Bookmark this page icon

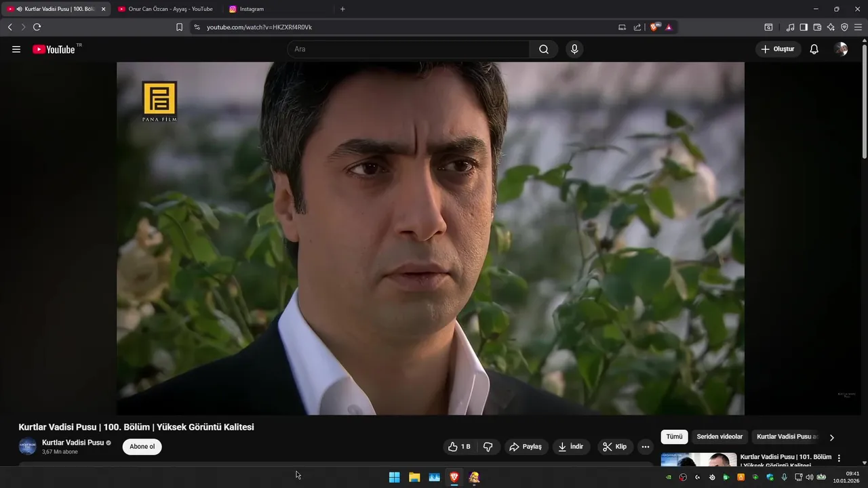click(x=179, y=27)
